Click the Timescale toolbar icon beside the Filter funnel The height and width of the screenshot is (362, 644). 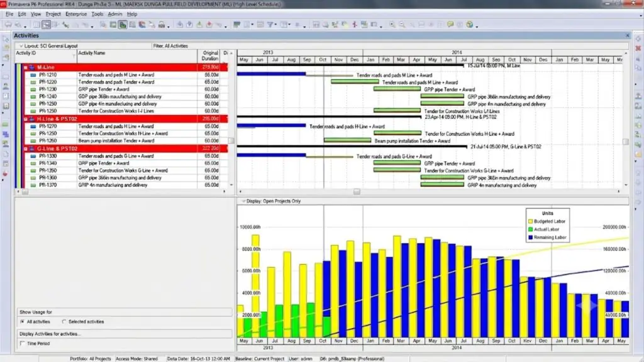tap(260, 25)
